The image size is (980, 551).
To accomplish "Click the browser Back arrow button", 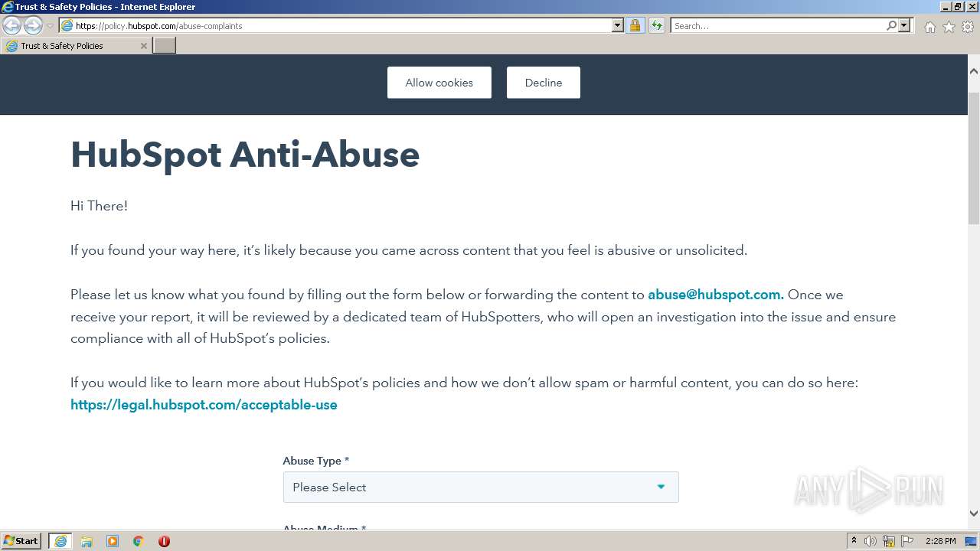I will [11, 26].
